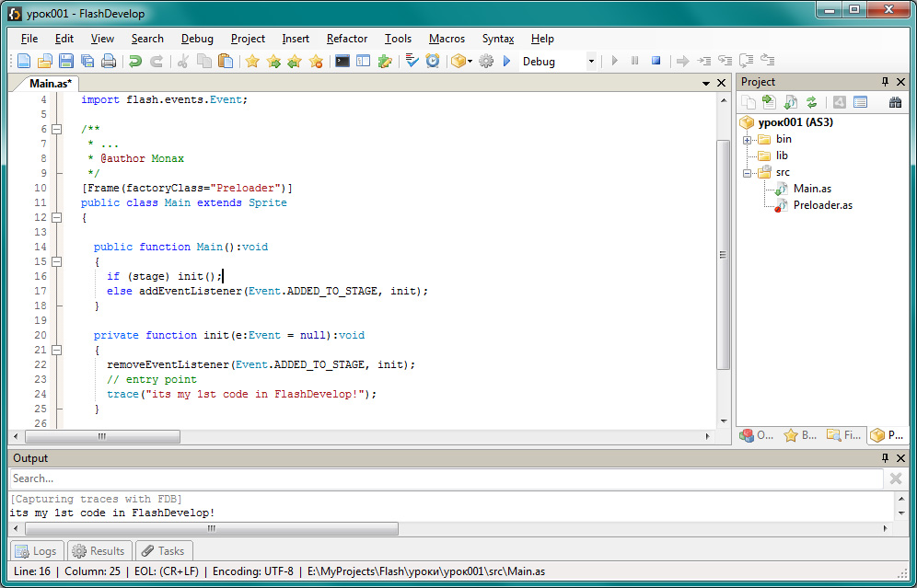Select Preloader.as in the project tree
Image resolution: width=917 pixels, height=588 pixels.
click(x=822, y=205)
